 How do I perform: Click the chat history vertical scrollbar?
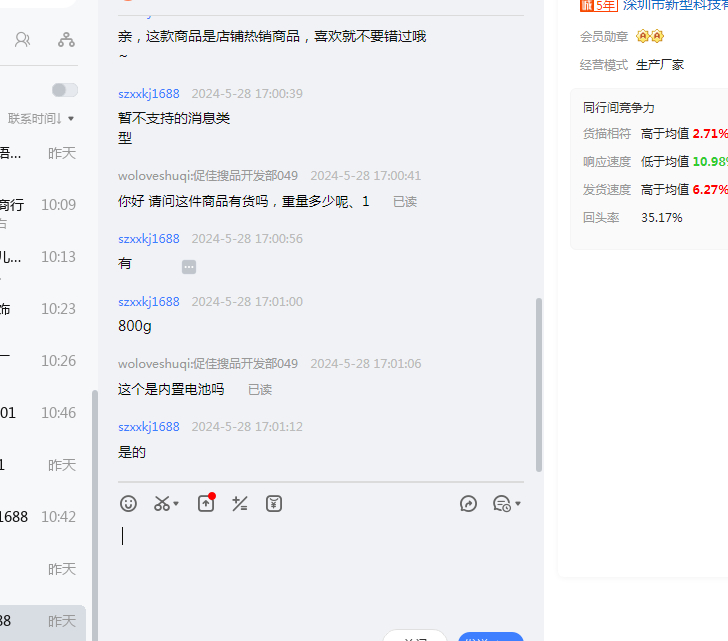[x=539, y=385]
